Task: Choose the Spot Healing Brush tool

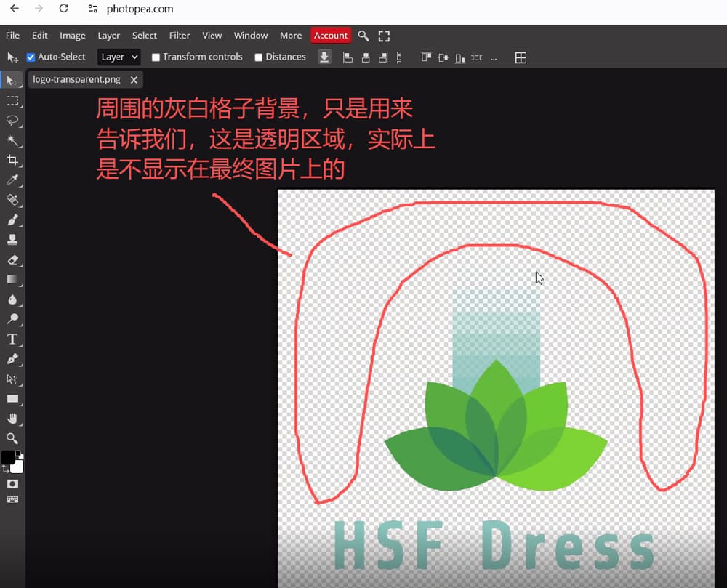Action: (12, 200)
